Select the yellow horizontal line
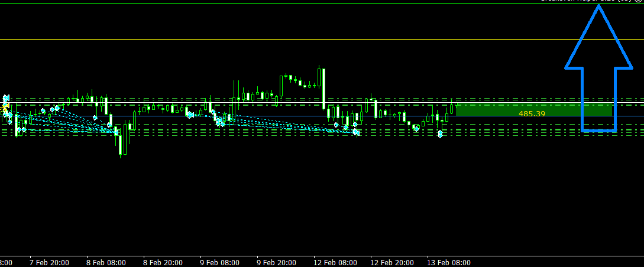 pos(296,40)
